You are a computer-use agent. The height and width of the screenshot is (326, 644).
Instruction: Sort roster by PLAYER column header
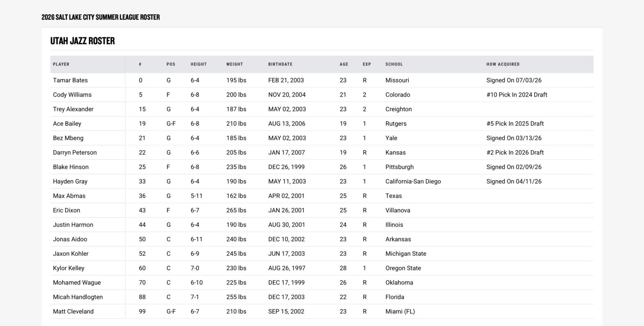tap(61, 64)
